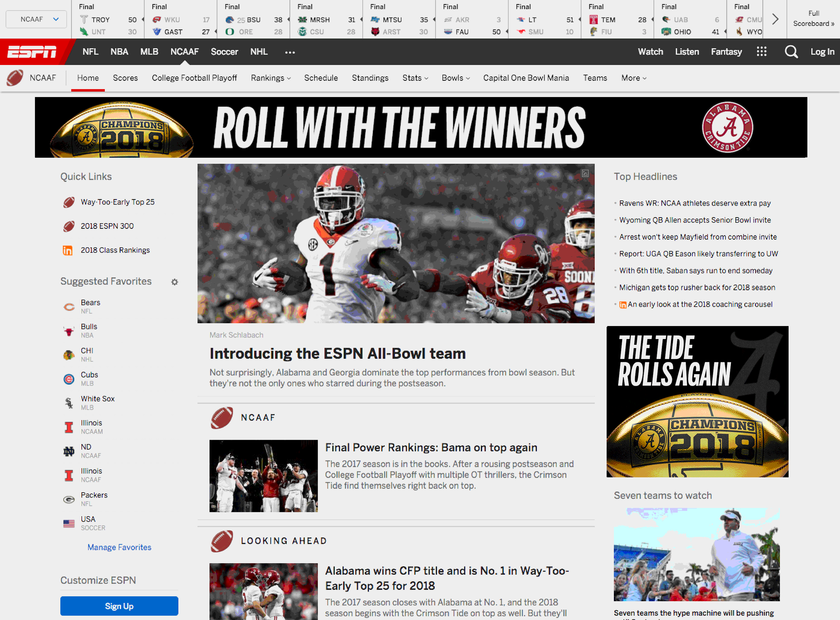Open the Schedule section
840x620 pixels.
pos(321,78)
